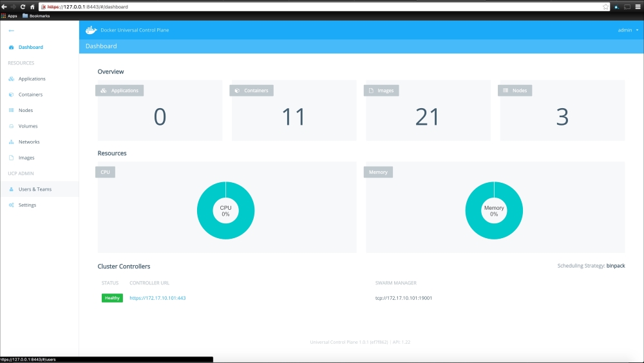This screenshot has width=644, height=363.
Task: Open the admin user dropdown
Action: tap(628, 30)
